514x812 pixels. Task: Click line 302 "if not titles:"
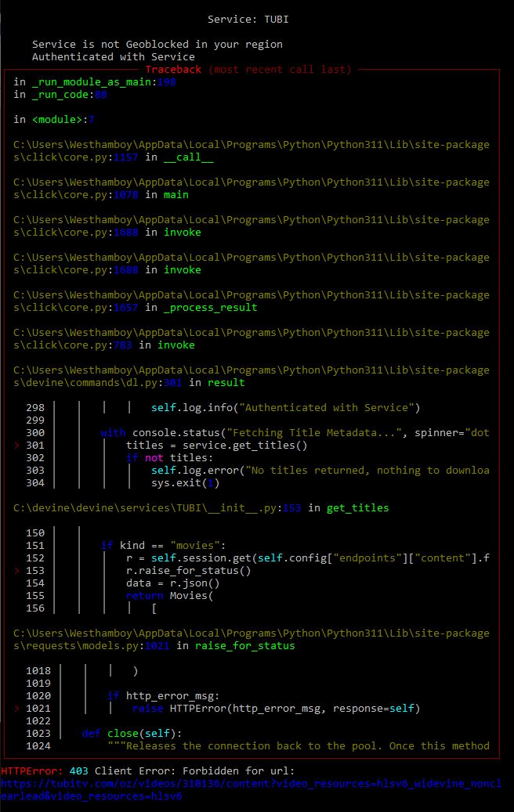[x=169, y=458]
